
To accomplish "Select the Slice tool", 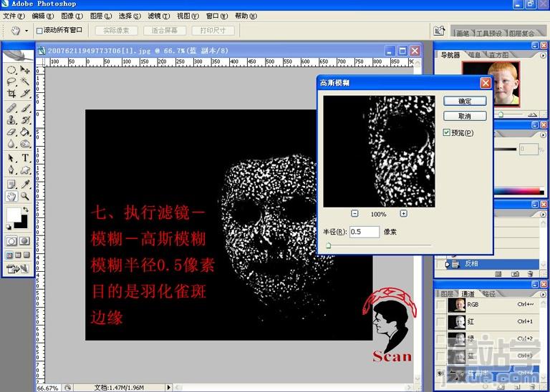I will [24, 93].
